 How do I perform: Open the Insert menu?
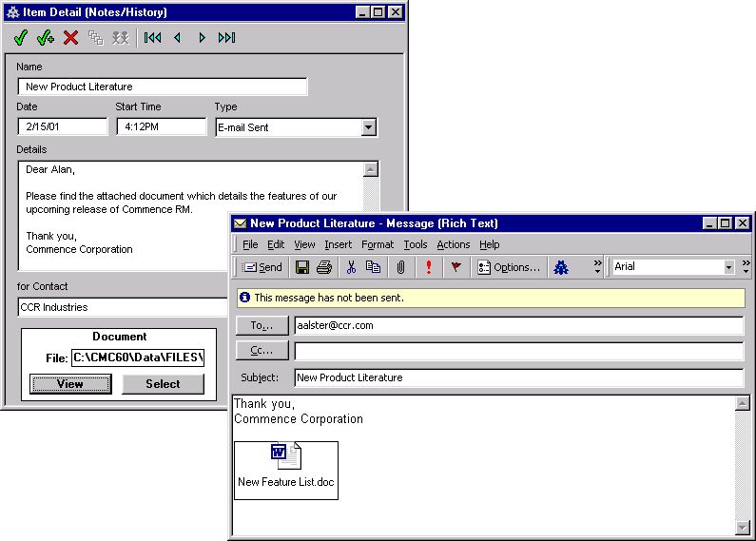(x=338, y=244)
